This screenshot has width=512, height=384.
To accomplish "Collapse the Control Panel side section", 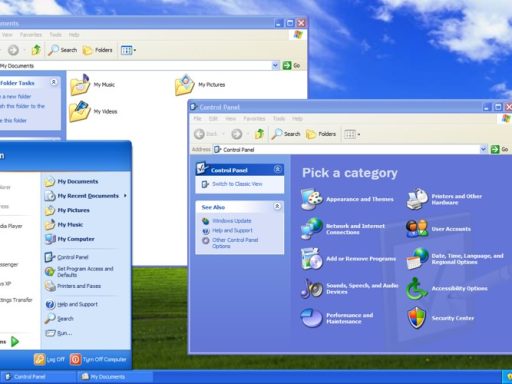I will tap(277, 169).
